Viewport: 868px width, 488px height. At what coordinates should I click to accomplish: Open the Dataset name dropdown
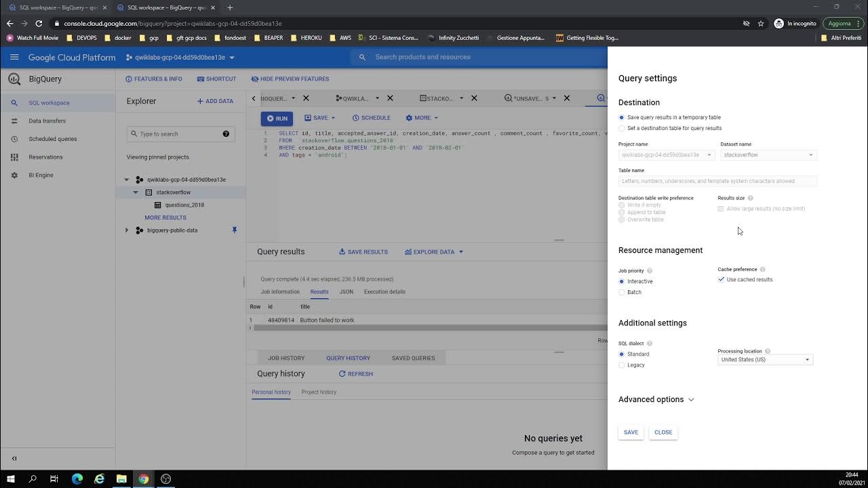coord(768,155)
